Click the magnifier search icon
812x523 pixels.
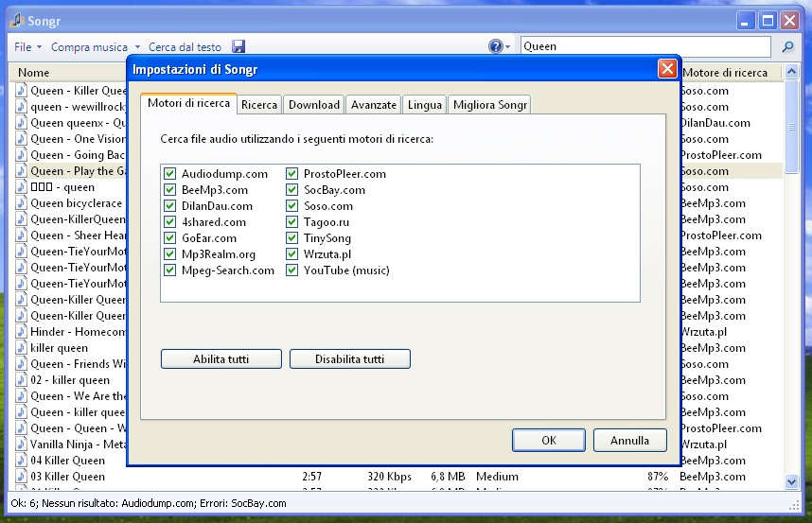pyautogui.click(x=787, y=46)
